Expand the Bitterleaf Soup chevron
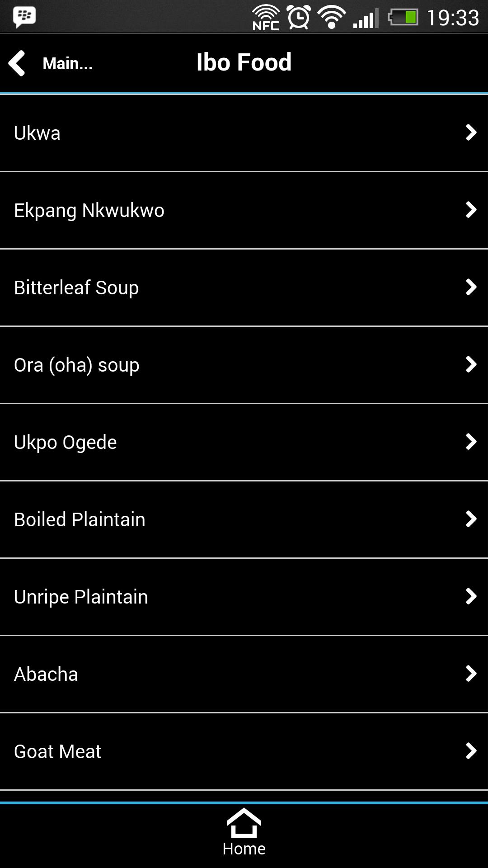Viewport: 488px width, 868px height. click(x=471, y=287)
